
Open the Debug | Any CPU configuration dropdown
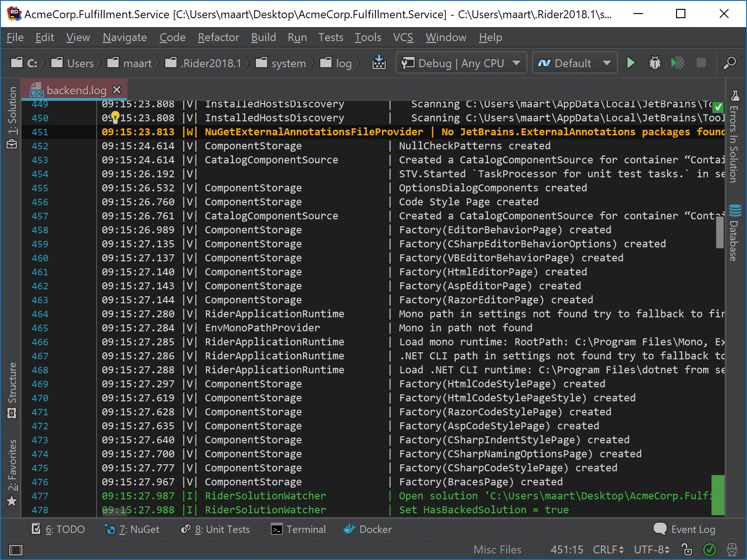pyautogui.click(x=461, y=63)
